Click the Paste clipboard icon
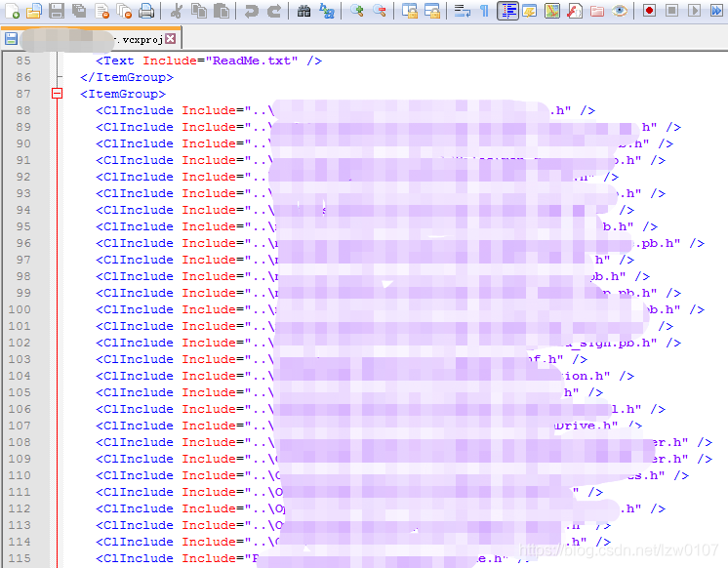This screenshot has width=728, height=568. [221, 10]
